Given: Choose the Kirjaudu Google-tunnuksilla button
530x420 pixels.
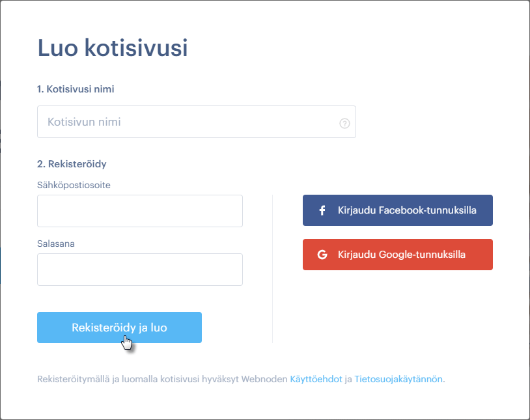Looking at the screenshot, I should [x=397, y=255].
